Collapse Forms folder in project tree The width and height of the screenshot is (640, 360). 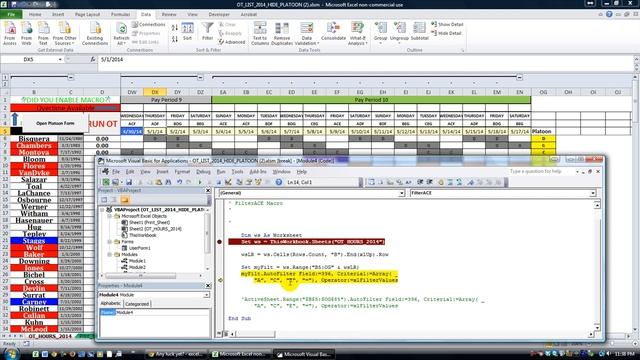110,242
